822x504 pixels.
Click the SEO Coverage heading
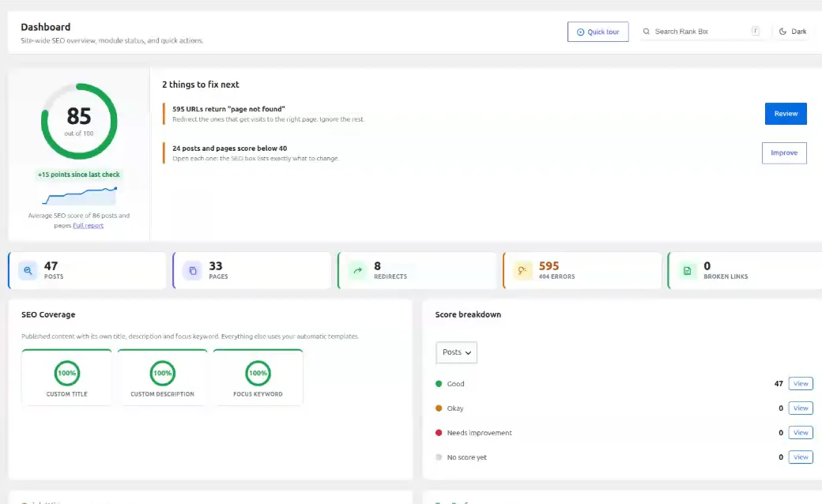(x=48, y=315)
